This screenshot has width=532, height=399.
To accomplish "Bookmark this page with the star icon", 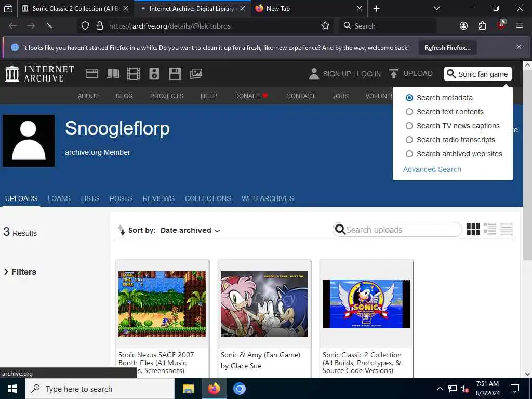I will pyautogui.click(x=325, y=26).
